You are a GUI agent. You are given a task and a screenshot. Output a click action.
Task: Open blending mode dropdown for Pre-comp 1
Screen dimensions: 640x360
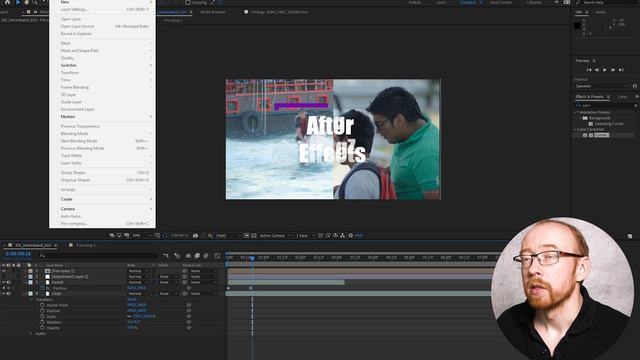pyautogui.click(x=138, y=271)
